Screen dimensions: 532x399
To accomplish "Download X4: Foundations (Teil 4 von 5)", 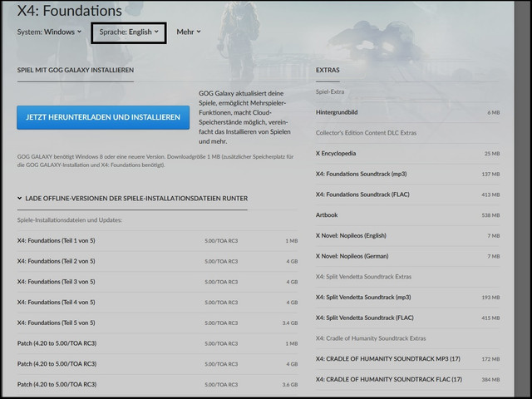I will coord(157,303).
